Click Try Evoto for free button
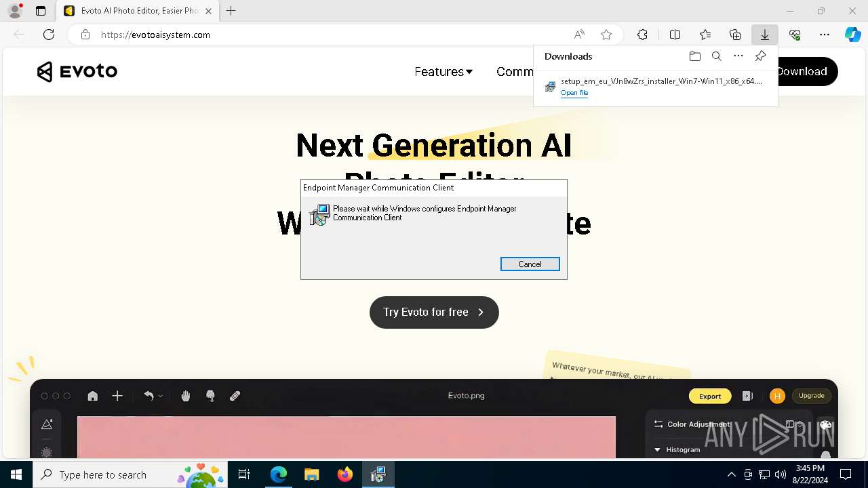Viewport: 868px width, 488px height. [434, 312]
